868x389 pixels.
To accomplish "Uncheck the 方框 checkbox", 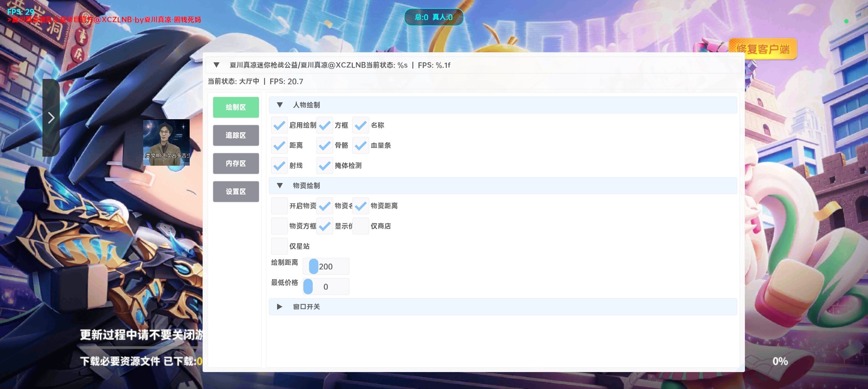I will tap(325, 125).
